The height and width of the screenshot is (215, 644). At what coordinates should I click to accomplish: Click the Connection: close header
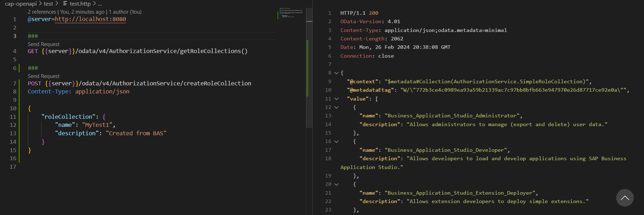(367, 56)
